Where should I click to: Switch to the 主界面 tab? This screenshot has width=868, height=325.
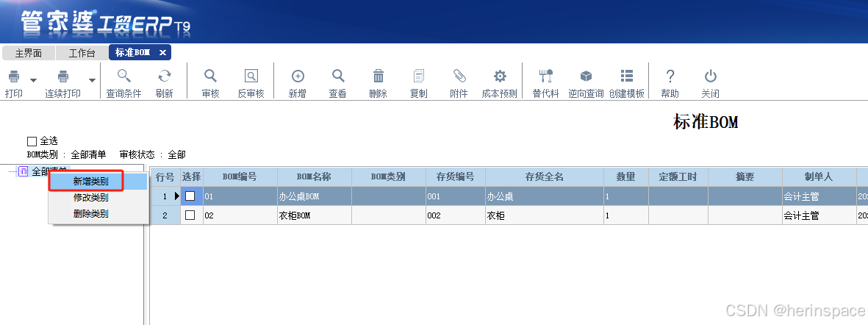point(29,53)
